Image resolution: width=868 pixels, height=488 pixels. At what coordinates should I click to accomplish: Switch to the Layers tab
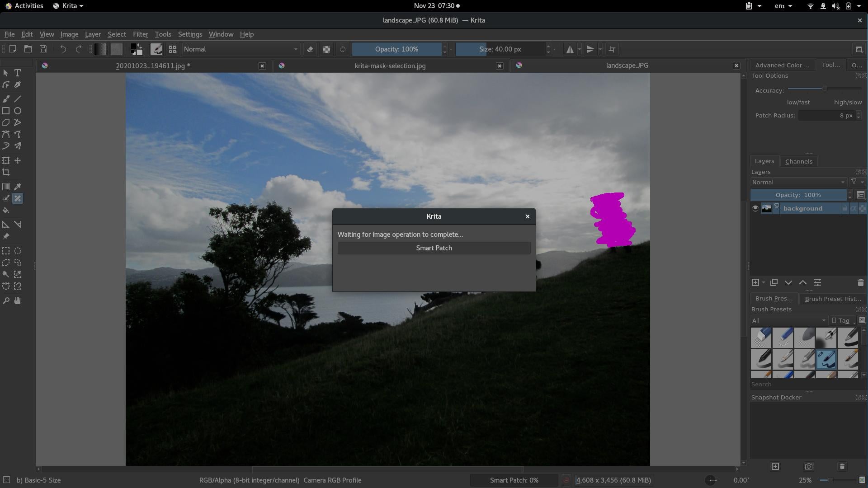pyautogui.click(x=765, y=161)
